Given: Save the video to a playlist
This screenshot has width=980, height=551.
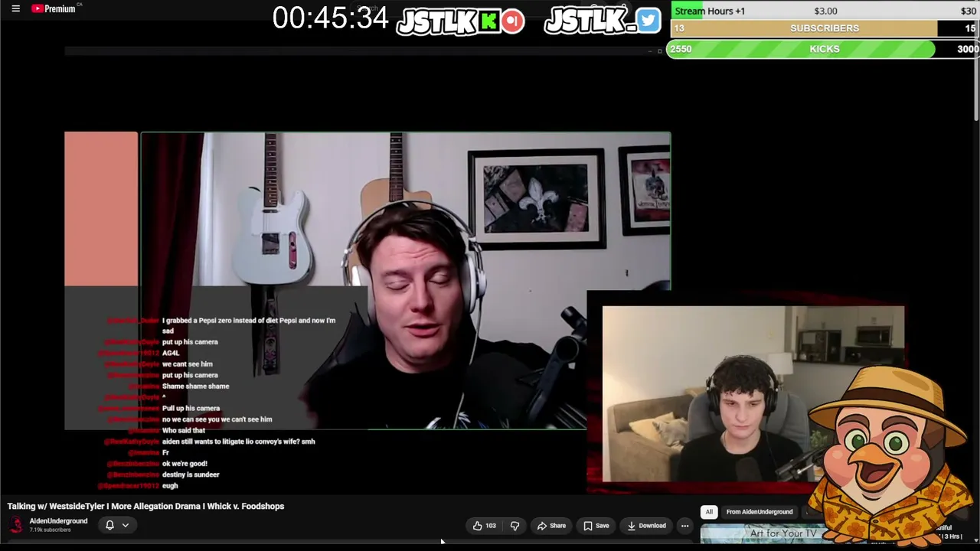Looking at the screenshot, I should 596,526.
